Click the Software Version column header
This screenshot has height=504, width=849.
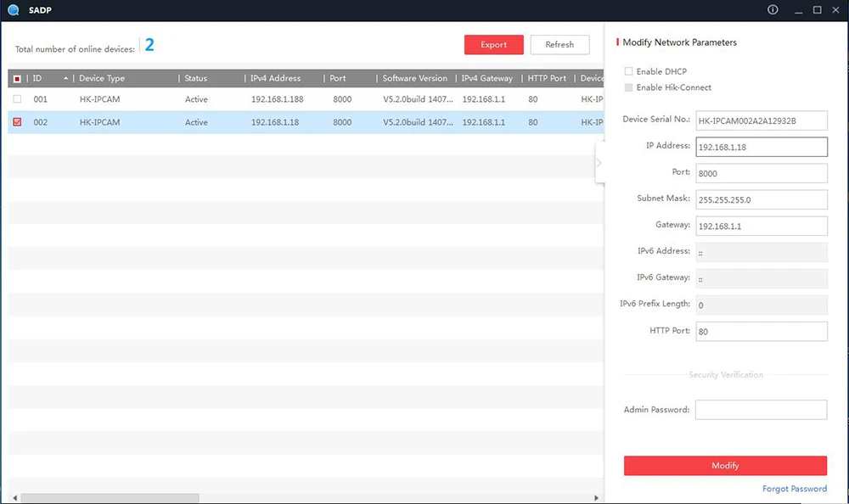[x=415, y=79]
